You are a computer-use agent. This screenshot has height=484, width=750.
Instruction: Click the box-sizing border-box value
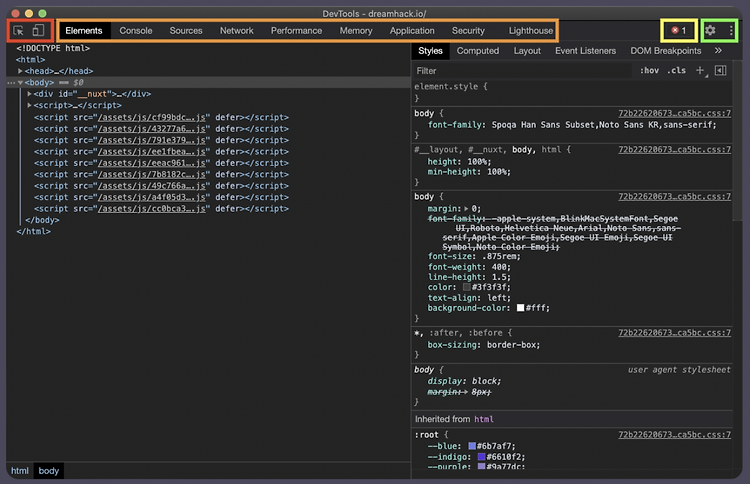[x=513, y=345]
